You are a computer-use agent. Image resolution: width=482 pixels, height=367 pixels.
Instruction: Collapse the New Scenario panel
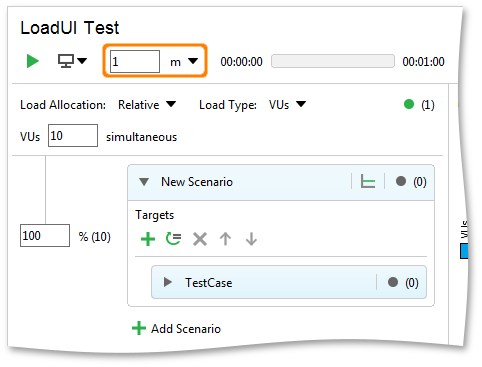[144, 182]
